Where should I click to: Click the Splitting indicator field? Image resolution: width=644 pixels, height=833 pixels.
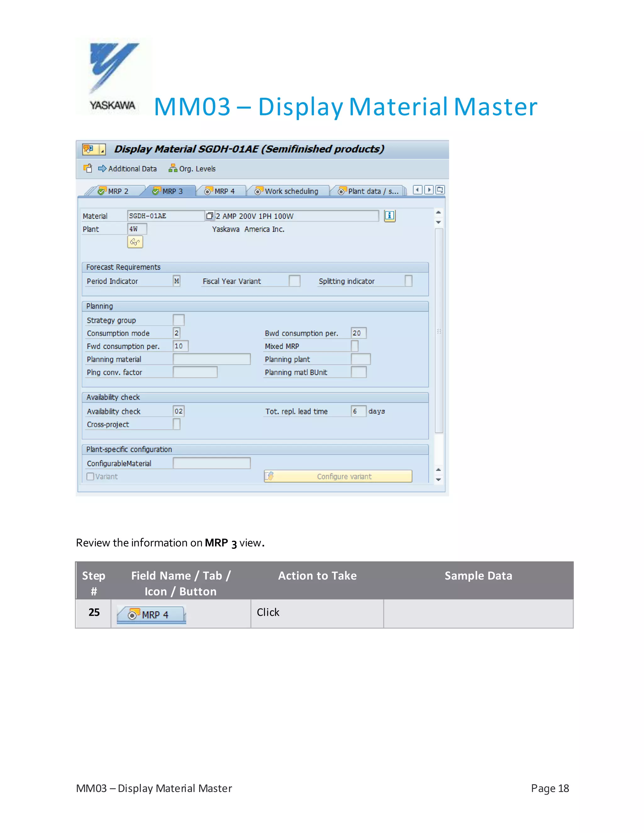pyautogui.click(x=408, y=281)
